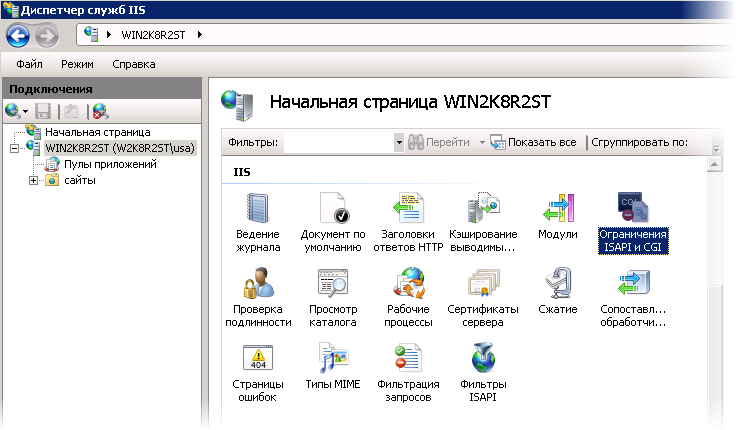The width and height of the screenshot is (736, 430).
Task: Open Сертификаты сервера feature
Action: click(483, 298)
